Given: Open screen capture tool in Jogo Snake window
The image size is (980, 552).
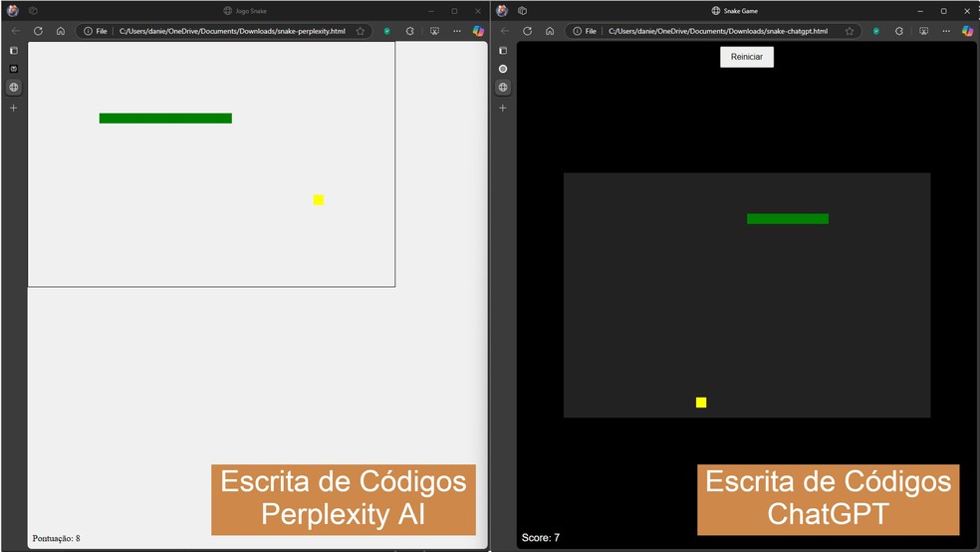Looking at the screenshot, I should point(434,31).
